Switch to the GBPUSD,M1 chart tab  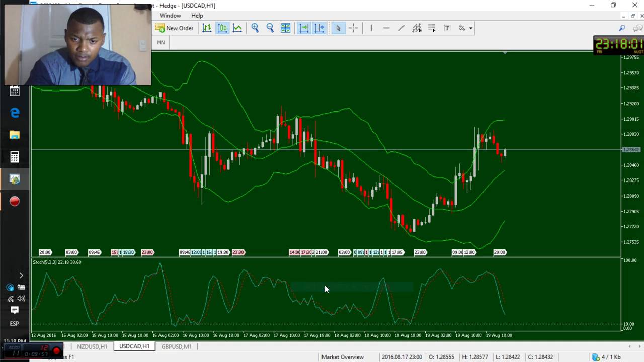(177, 346)
